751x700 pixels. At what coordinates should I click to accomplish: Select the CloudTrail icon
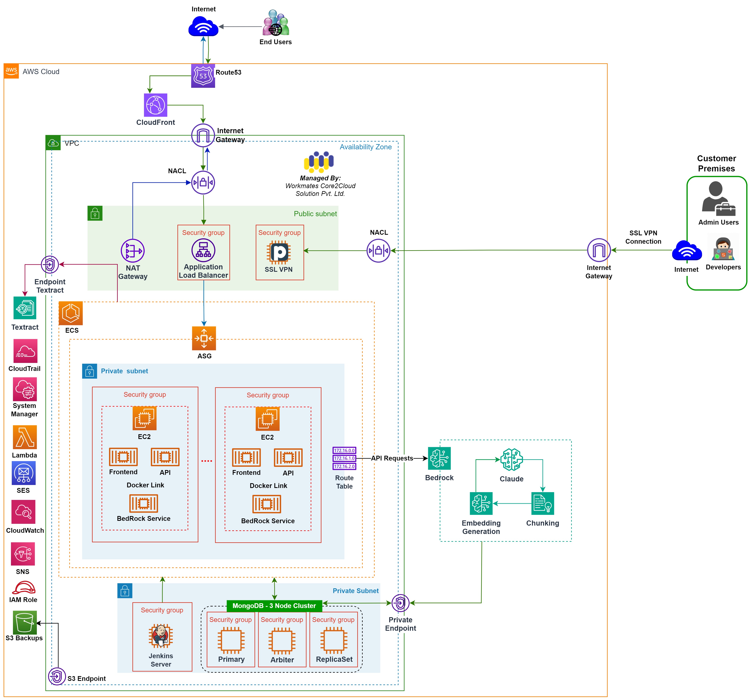coord(25,351)
